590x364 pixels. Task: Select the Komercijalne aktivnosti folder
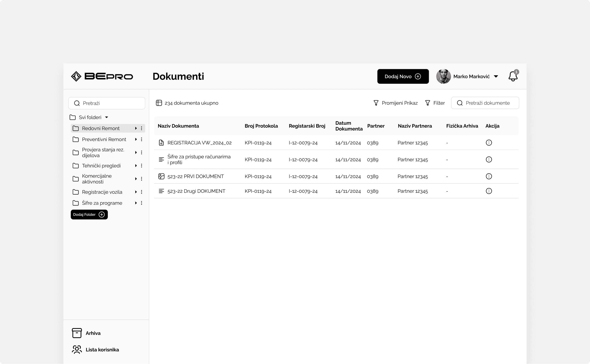point(97,179)
